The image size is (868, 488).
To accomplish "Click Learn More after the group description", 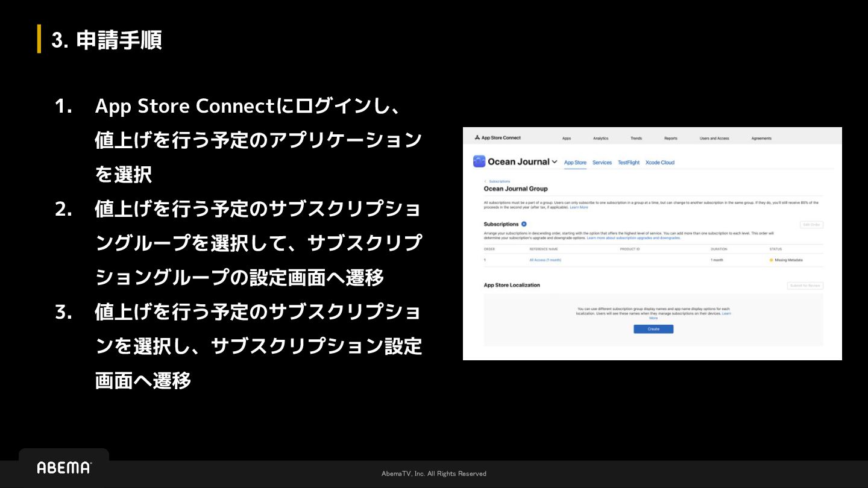I will click(579, 207).
